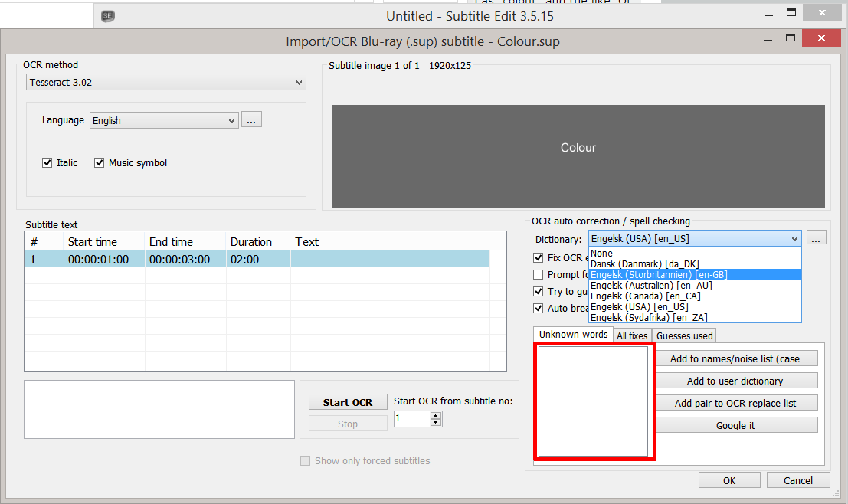Click the Cancel button
848x504 pixels.
click(798, 480)
